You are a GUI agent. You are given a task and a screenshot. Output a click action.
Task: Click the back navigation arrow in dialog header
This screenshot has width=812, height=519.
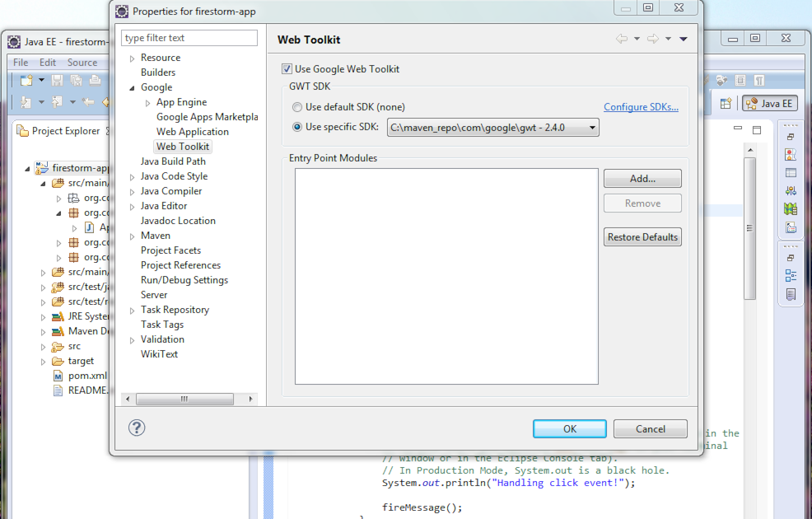click(x=622, y=39)
